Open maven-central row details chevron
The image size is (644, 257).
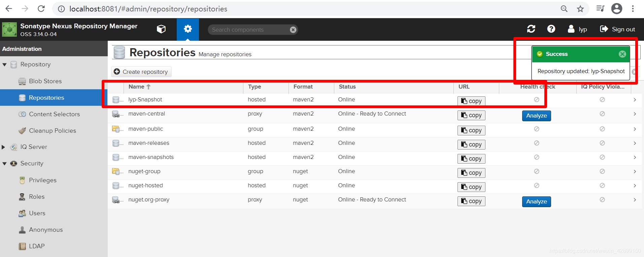tap(635, 114)
